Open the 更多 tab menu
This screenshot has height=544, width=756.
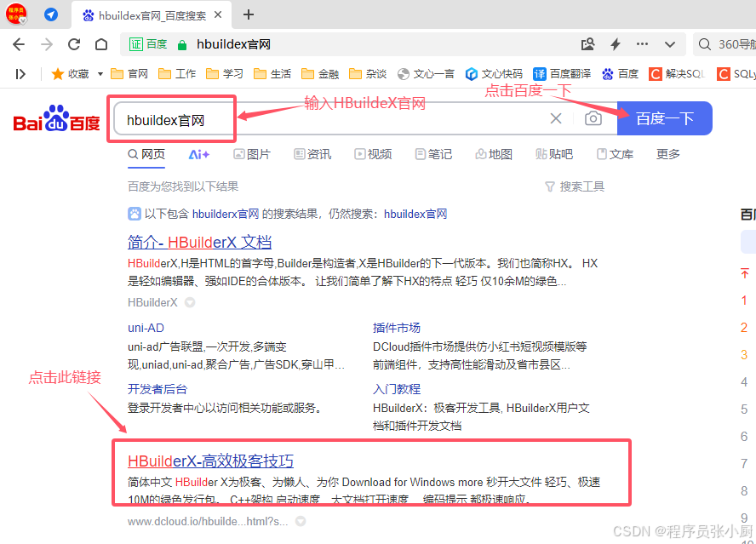(x=667, y=154)
